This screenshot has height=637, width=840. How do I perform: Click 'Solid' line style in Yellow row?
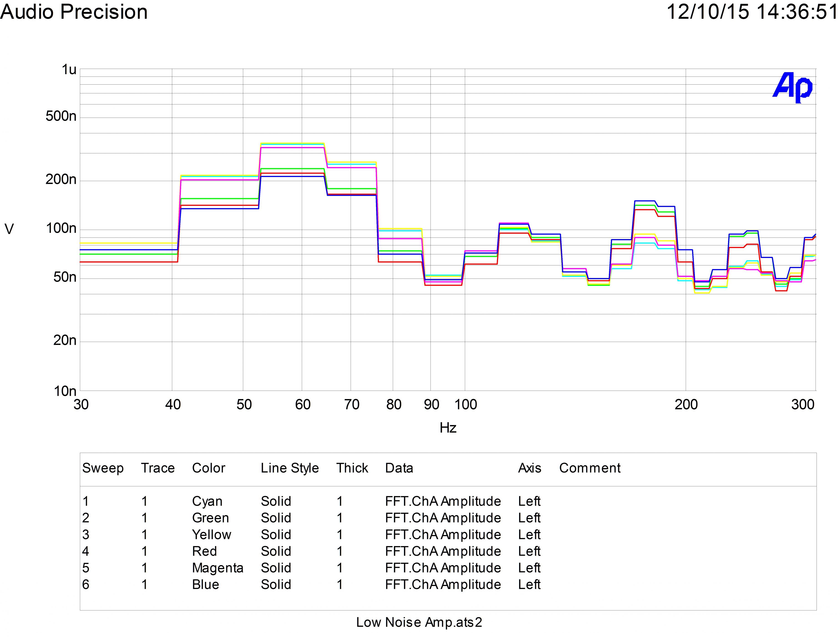[276, 535]
